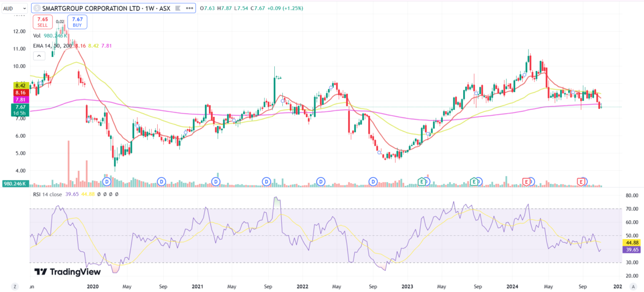Image resolution: width=644 pixels, height=292 pixels.
Task: Click the dividend D marker above Sep 2020
Action: [x=161, y=182]
